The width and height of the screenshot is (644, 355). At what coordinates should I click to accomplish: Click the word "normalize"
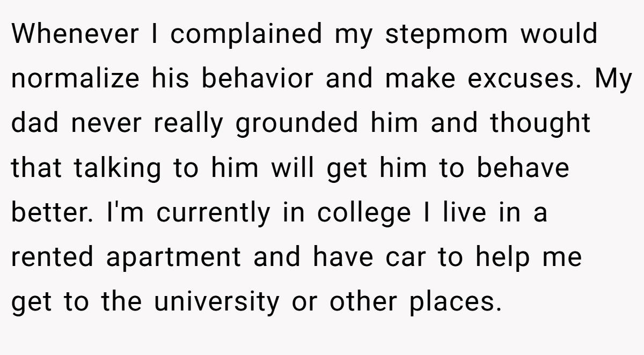click(x=75, y=79)
